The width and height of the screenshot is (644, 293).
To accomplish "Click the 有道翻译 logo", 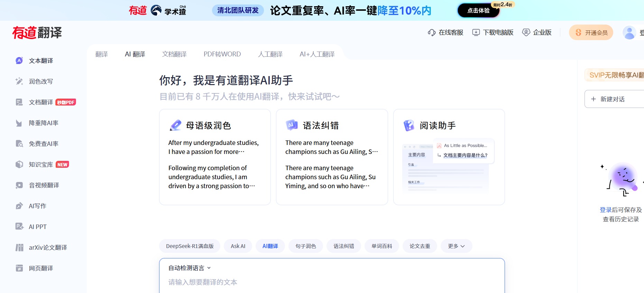I will pos(37,33).
